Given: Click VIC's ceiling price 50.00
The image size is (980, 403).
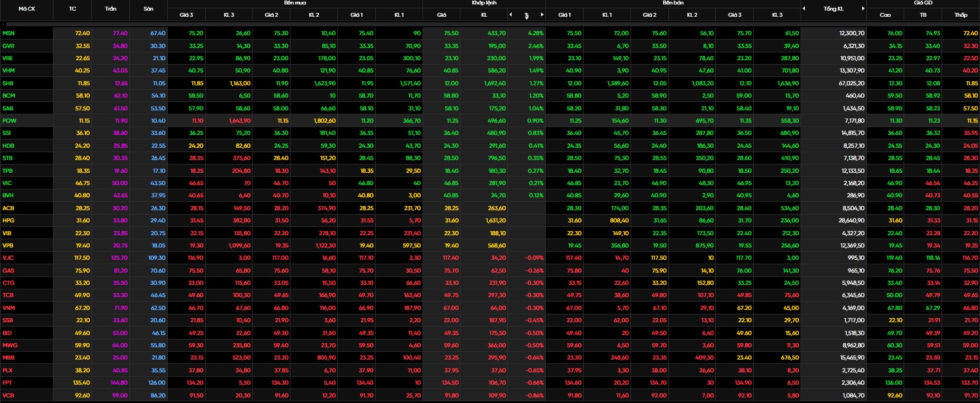Looking at the screenshot, I should (119, 183).
